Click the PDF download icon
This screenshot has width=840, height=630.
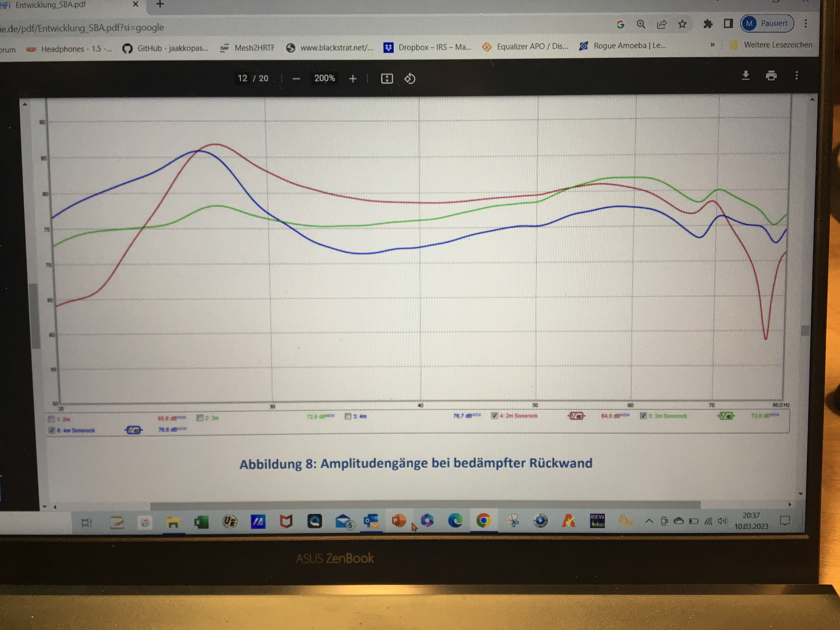point(746,76)
